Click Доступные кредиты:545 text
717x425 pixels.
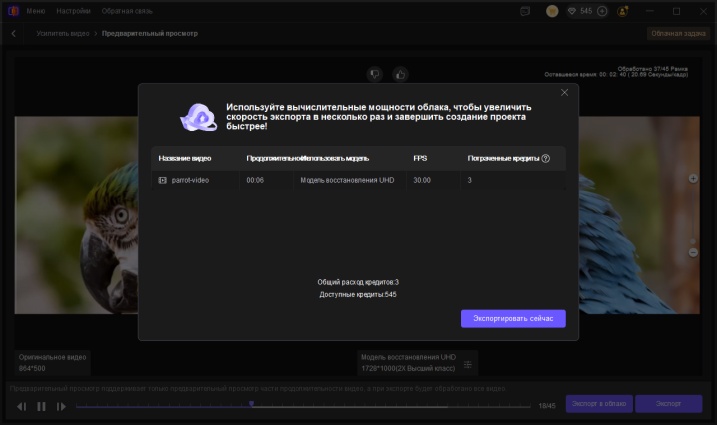pyautogui.click(x=358, y=295)
